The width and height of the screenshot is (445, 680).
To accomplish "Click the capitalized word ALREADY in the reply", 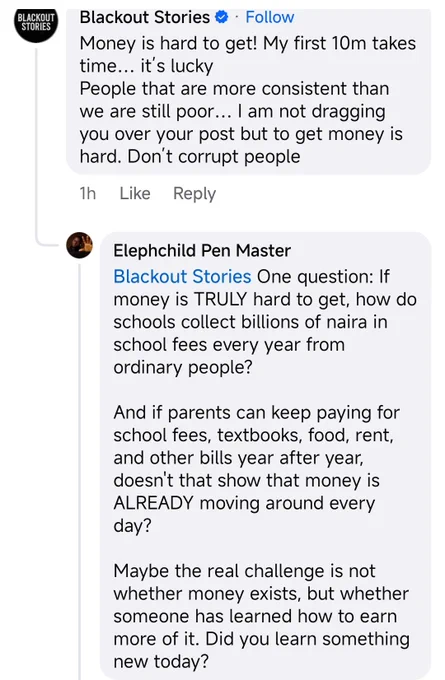I will click(x=154, y=503).
